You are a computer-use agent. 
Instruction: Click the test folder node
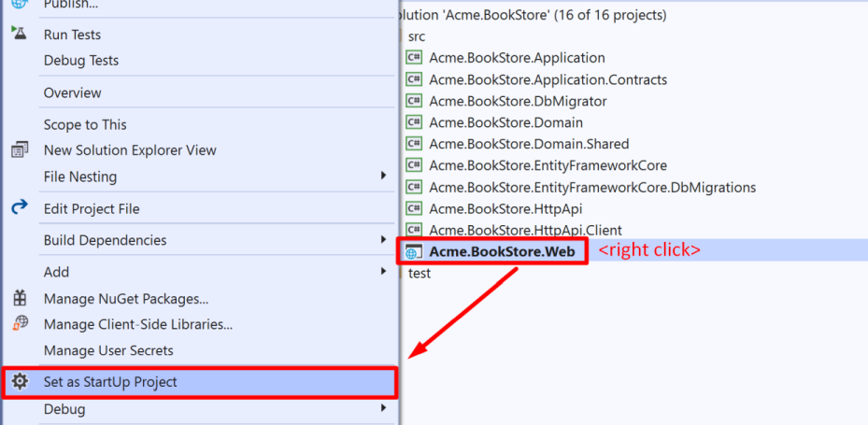click(x=420, y=273)
